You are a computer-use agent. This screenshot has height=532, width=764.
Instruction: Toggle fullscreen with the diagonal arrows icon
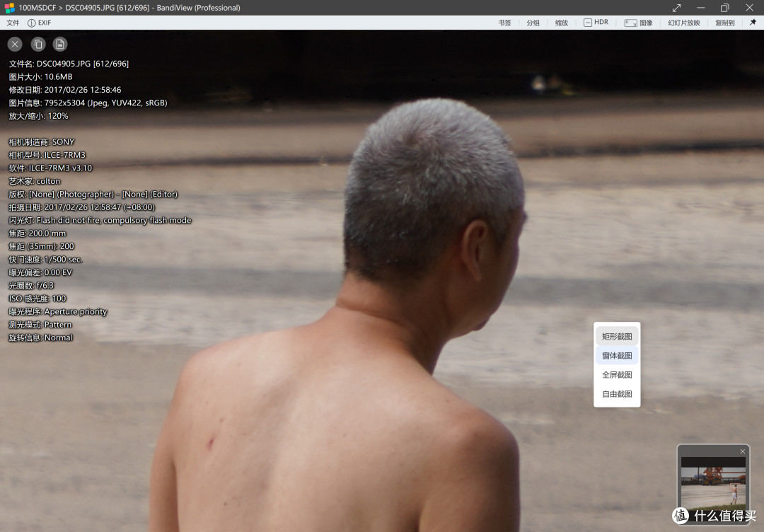(676, 8)
